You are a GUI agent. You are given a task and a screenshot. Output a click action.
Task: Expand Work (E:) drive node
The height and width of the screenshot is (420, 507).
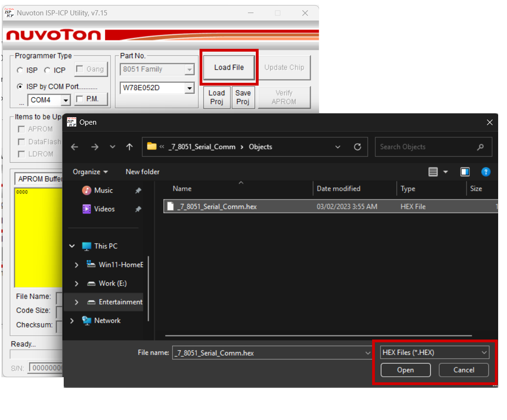[76, 284]
